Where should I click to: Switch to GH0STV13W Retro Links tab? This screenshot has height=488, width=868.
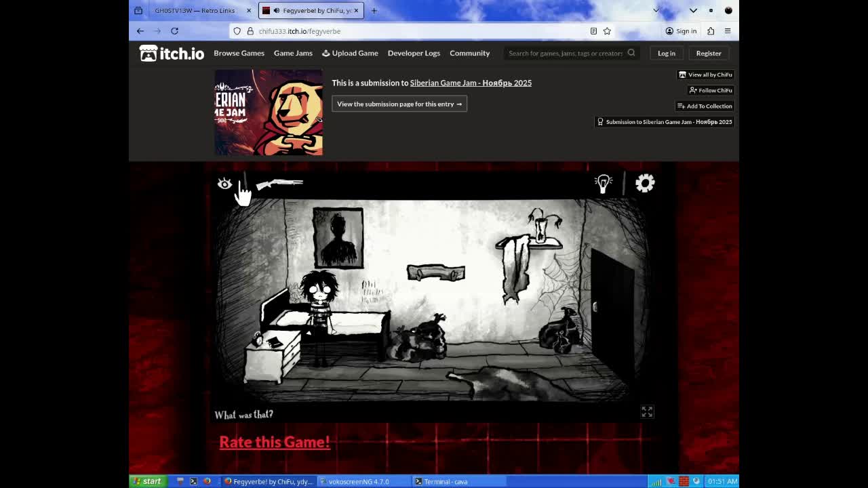pos(195,10)
